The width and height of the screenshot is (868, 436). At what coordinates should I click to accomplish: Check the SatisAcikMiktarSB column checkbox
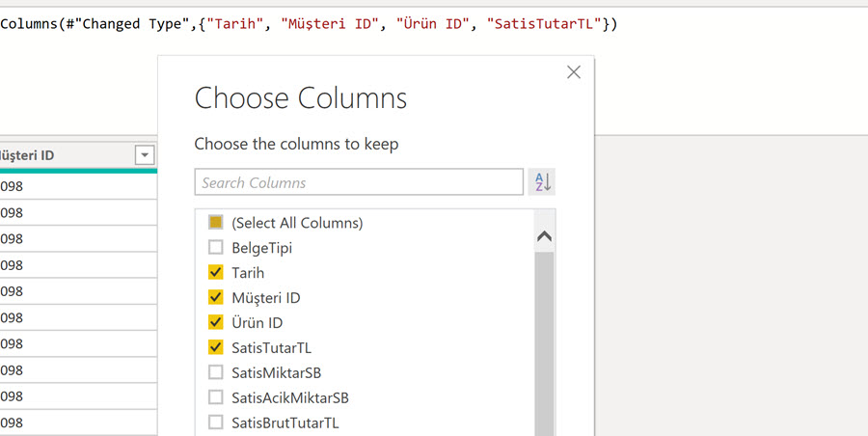(x=215, y=397)
